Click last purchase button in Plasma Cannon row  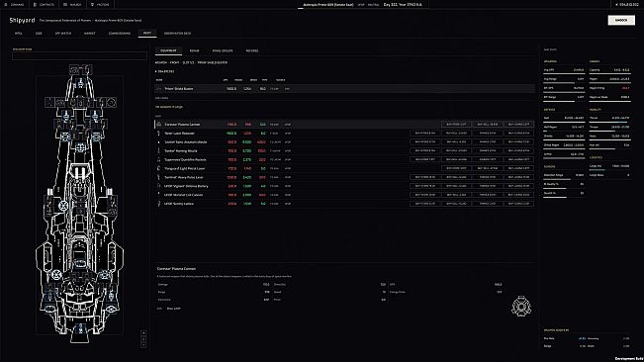point(519,124)
